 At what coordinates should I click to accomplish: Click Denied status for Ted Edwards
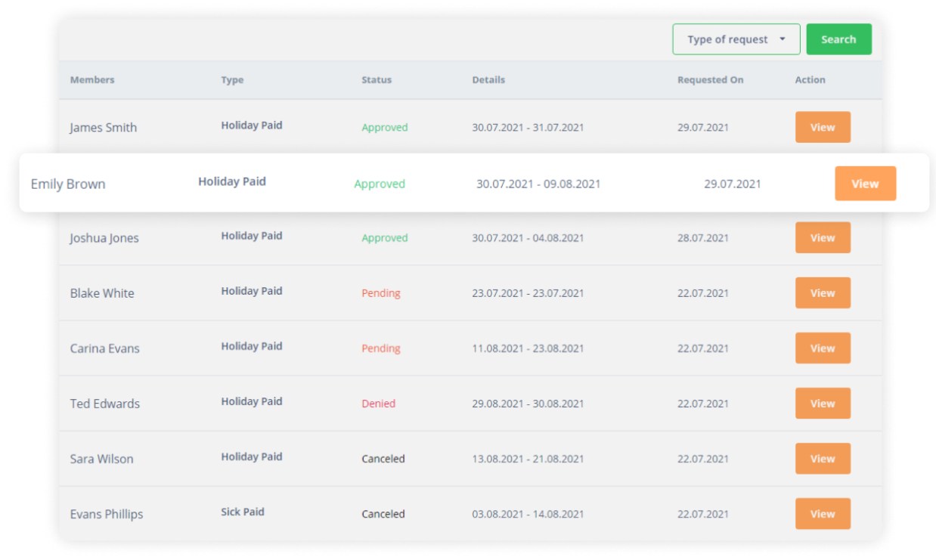pyautogui.click(x=378, y=403)
